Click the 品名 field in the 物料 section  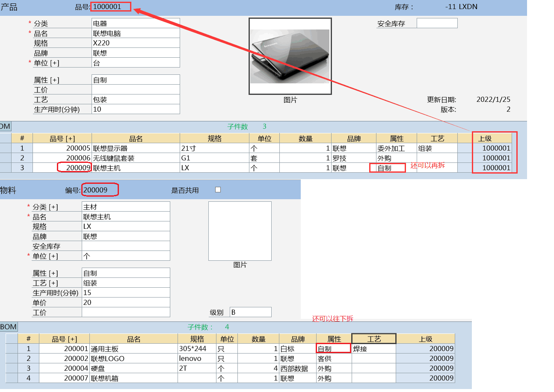(x=126, y=216)
